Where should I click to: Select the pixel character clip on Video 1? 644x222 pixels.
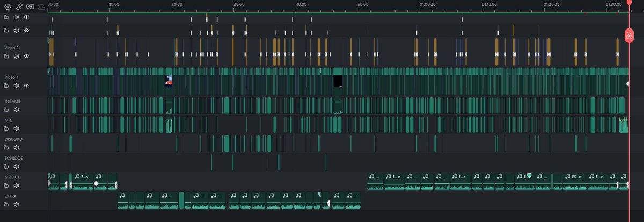[169, 81]
